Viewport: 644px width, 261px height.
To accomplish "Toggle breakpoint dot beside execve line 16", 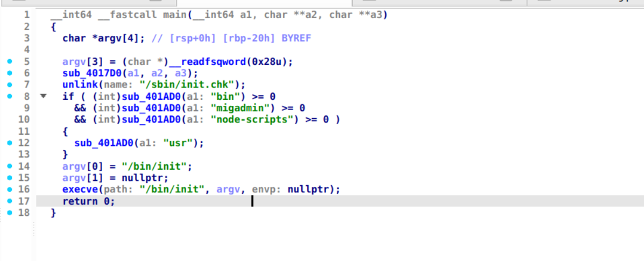I will coord(10,189).
